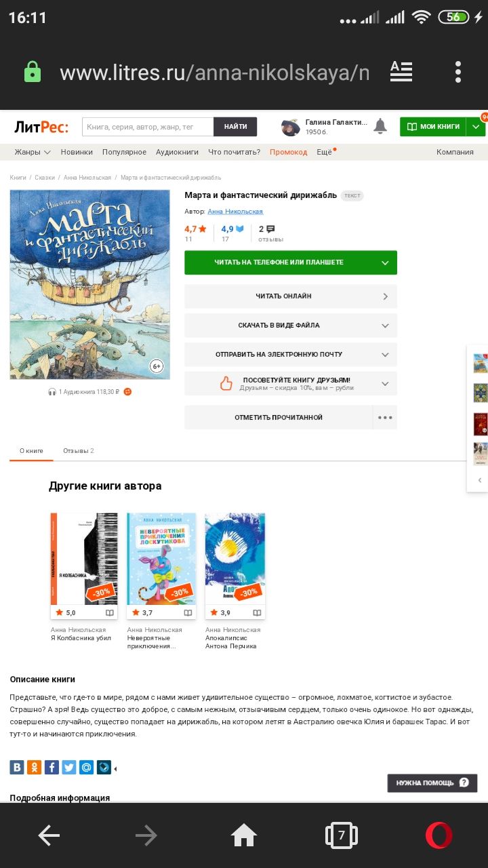Navigate back with left arrow
Screen dimensions: 488x868
pyautogui.click(x=49, y=835)
